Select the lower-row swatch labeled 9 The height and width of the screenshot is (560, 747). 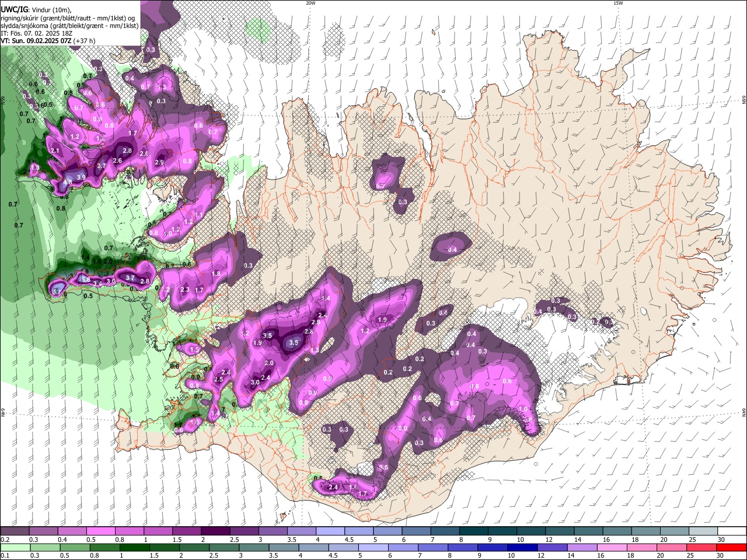(493, 547)
